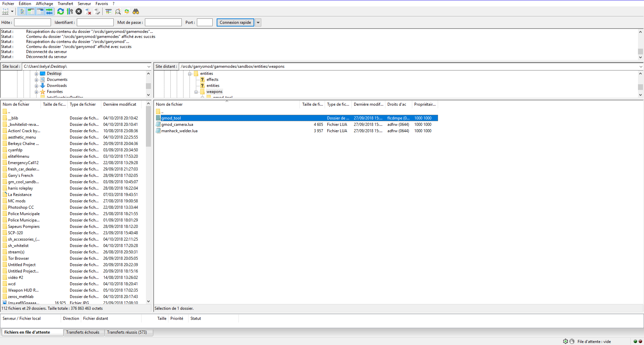The image size is (644, 345).
Task: Focus the Hôte input field
Action: [x=32, y=22]
